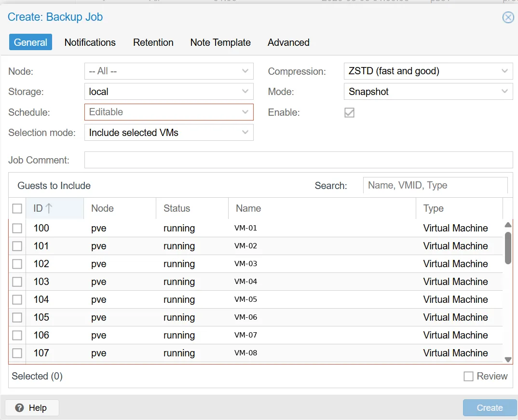Click the Type column header
The height and width of the screenshot is (420, 518).
[x=459, y=208]
